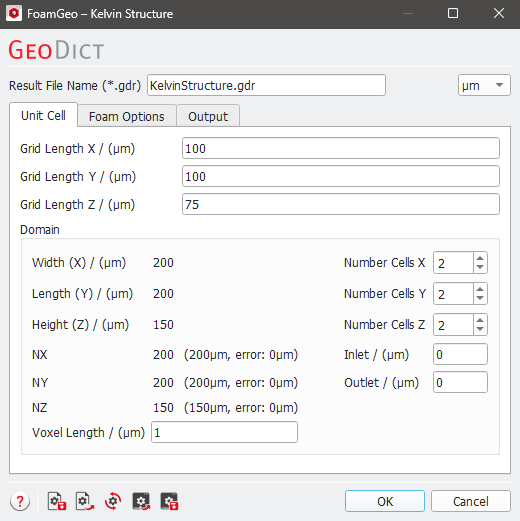
Task: Click the Outlet input field
Action: click(x=460, y=382)
